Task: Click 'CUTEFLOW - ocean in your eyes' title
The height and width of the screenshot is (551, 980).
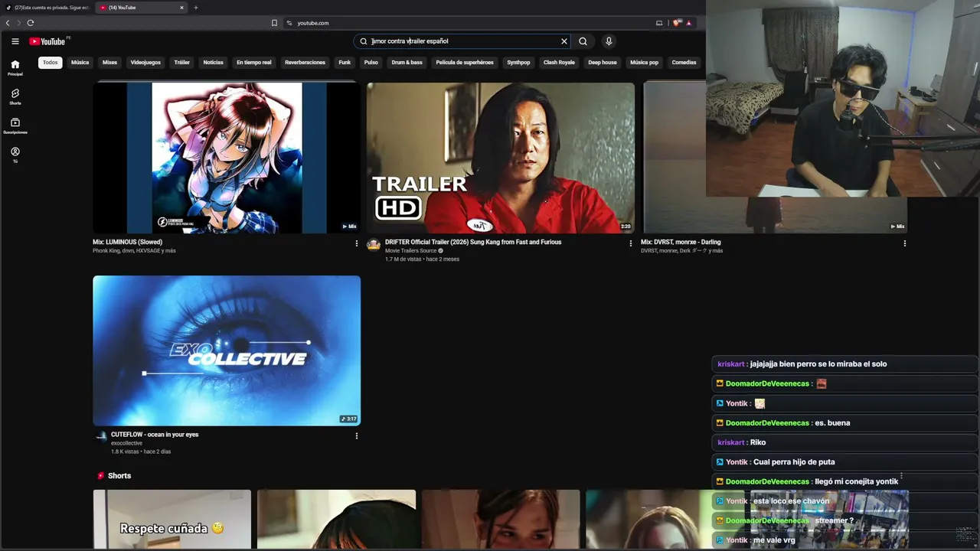Action: point(155,435)
